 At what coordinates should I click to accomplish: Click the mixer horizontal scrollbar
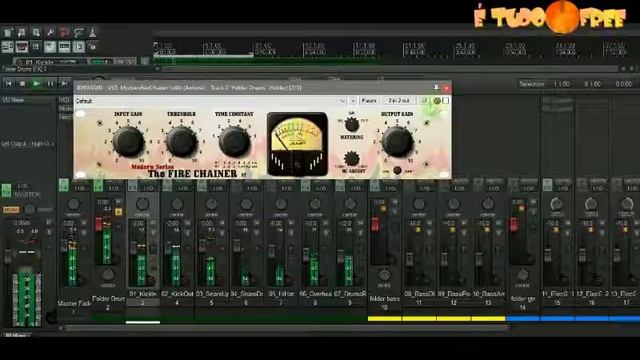(x=286, y=327)
